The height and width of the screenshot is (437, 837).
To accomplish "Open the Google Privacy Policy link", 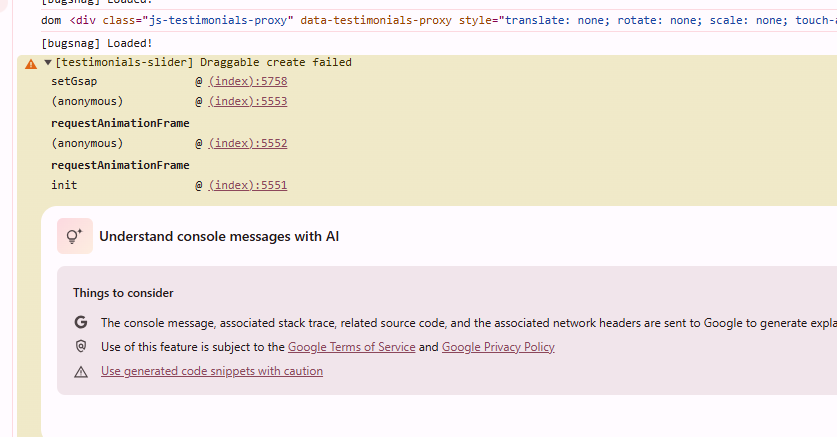I will pyautogui.click(x=498, y=347).
